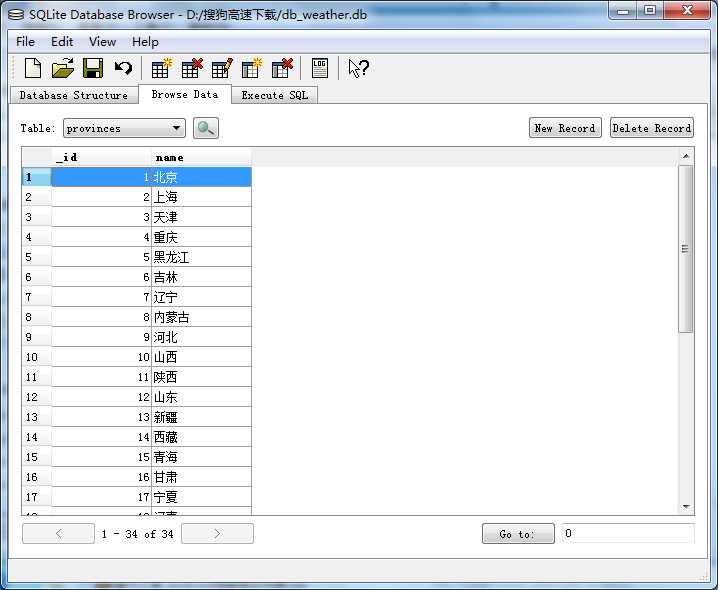Select the cell 内蒙古

[201, 317]
